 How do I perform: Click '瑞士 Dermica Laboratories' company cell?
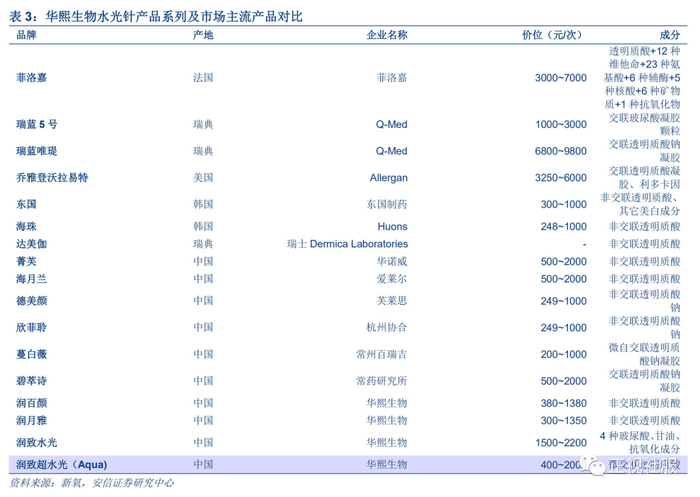click(x=347, y=244)
